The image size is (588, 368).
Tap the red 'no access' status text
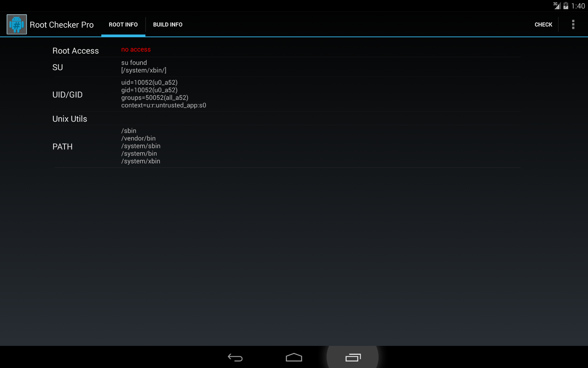click(136, 49)
